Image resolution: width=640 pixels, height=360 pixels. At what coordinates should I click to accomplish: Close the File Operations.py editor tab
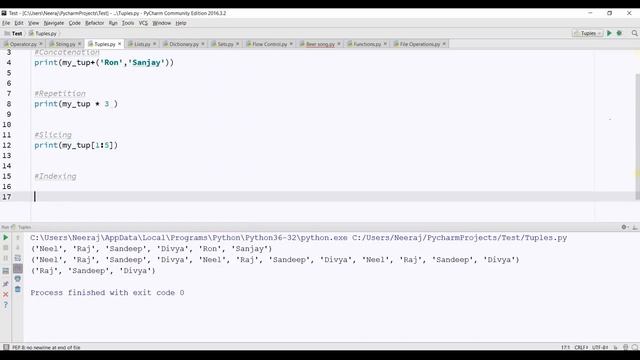click(x=444, y=44)
